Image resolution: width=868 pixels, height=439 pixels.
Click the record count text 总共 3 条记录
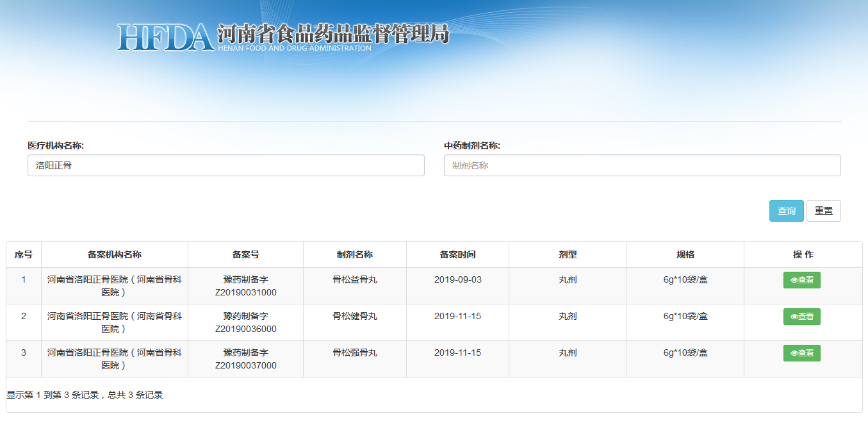coord(135,395)
